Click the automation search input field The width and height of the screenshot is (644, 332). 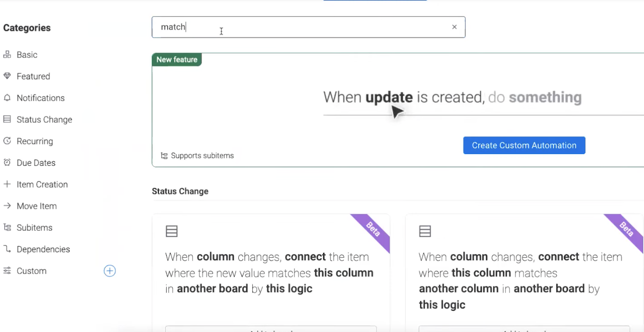click(306, 27)
